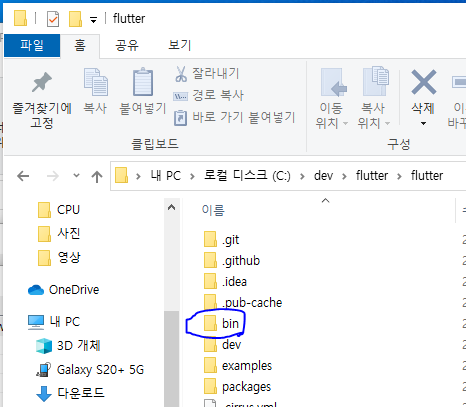The width and height of the screenshot is (466, 407).
Task: Select the .idea folder
Action: click(225, 282)
